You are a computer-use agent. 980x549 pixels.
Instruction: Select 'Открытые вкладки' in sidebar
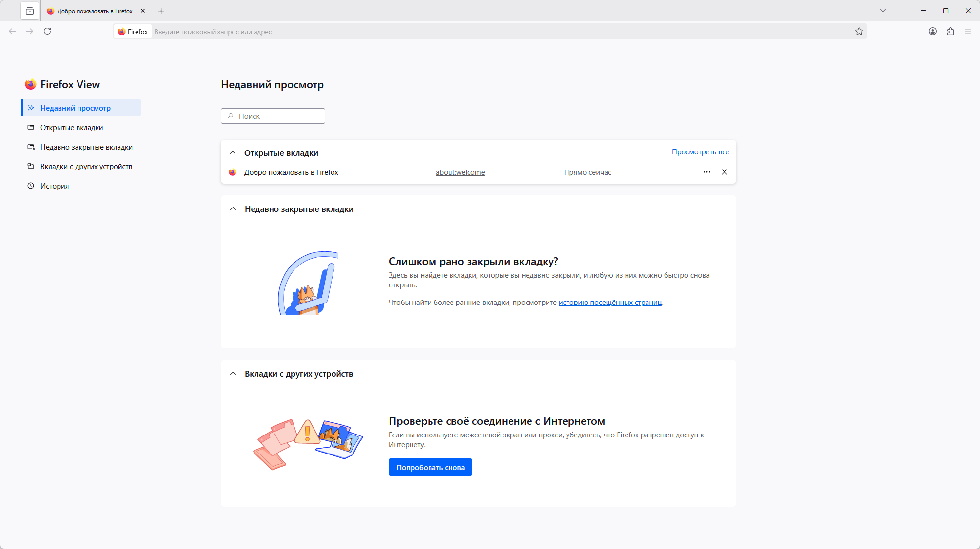81,127
